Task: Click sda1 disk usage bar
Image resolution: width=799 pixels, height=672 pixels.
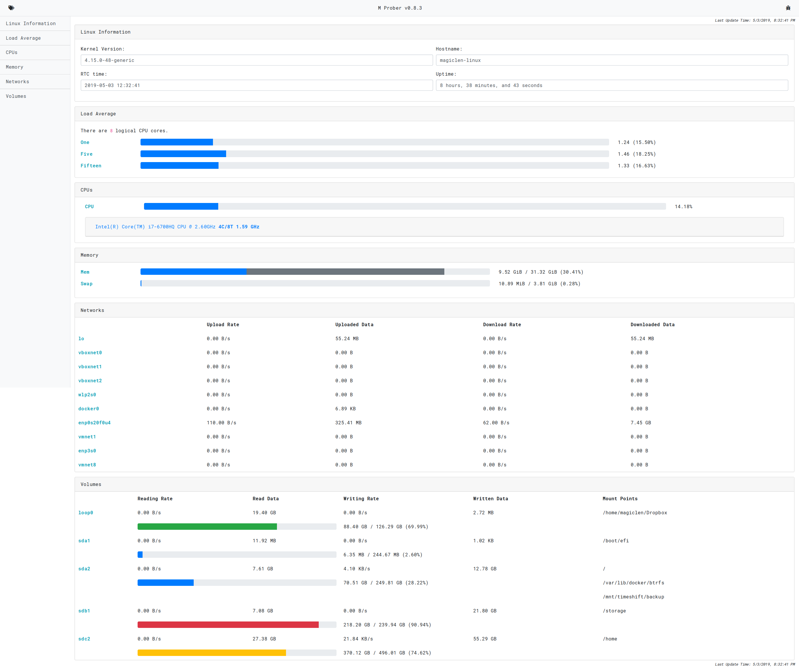Action: point(237,555)
